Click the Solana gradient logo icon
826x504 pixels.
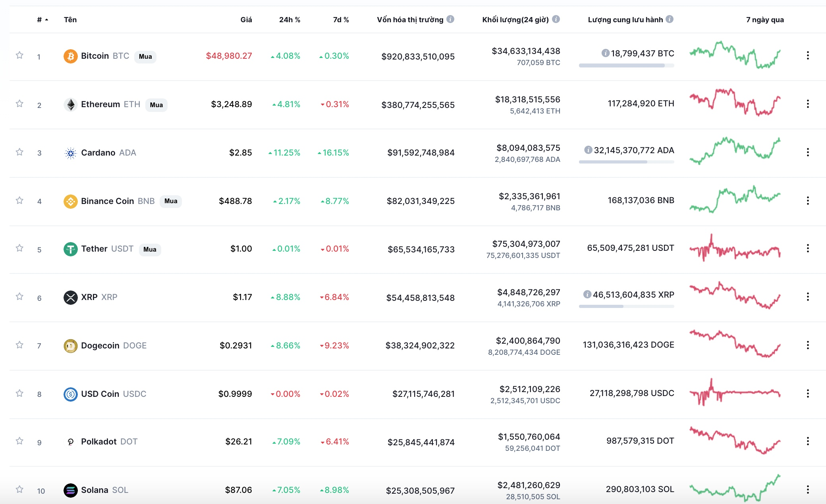71,491
